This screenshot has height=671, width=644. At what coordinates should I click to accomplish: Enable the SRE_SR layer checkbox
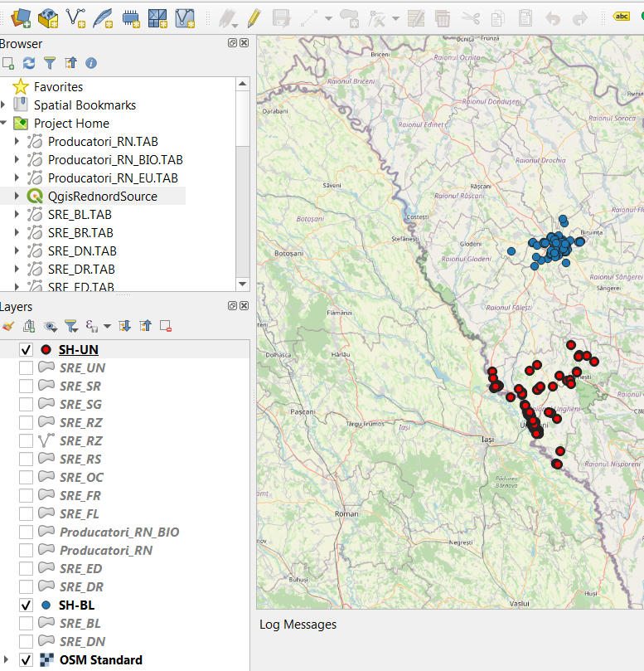click(x=26, y=387)
